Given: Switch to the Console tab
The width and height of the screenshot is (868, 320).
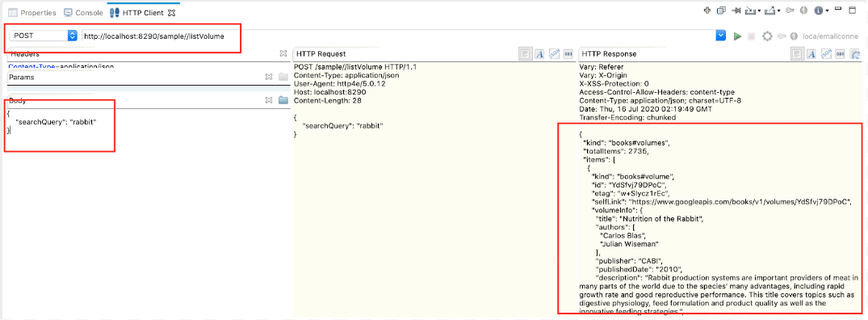Looking at the screenshot, I should [x=84, y=12].
